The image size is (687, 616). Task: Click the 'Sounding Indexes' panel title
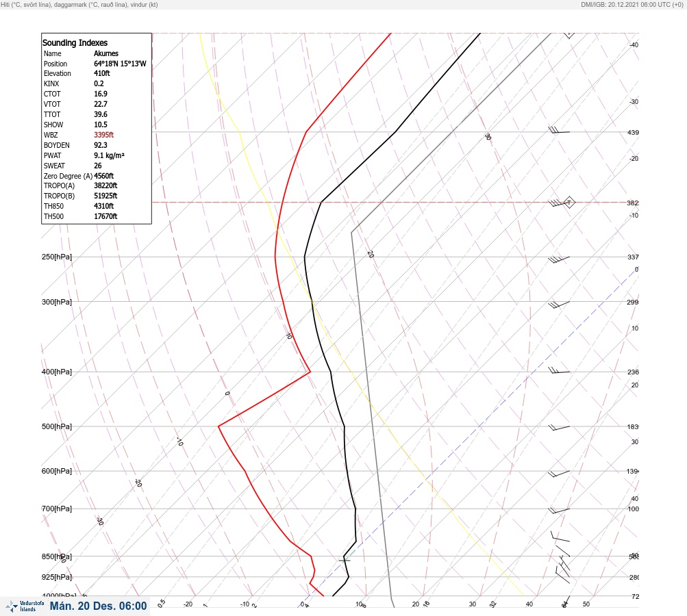(x=75, y=43)
